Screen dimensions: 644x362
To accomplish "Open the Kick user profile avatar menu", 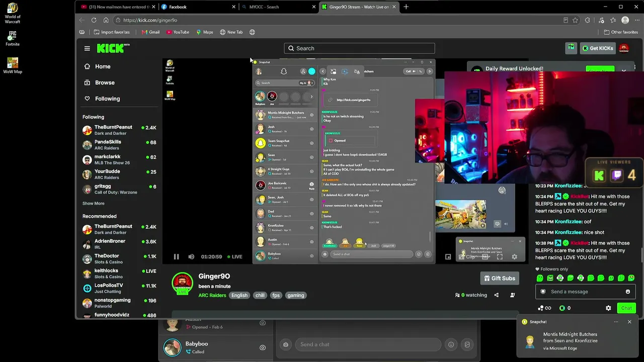I will [x=624, y=48].
